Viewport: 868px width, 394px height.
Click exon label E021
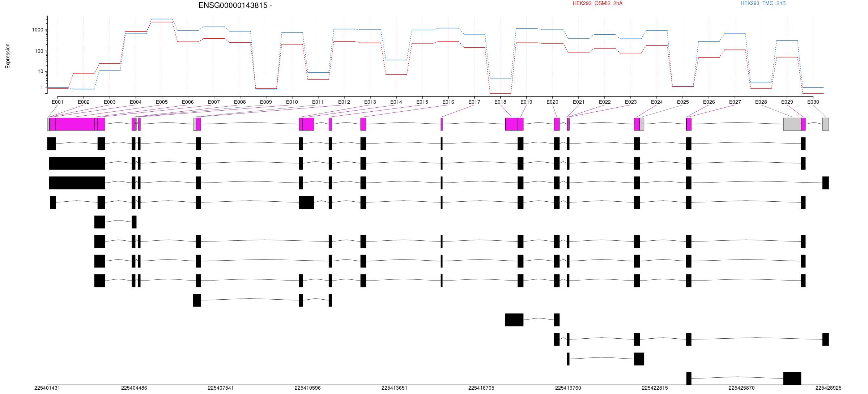coord(579,102)
